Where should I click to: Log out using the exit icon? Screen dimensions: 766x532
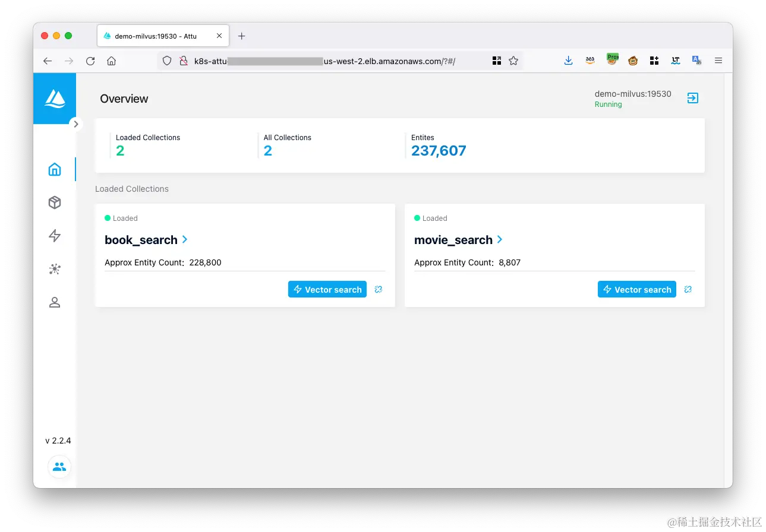tap(693, 99)
